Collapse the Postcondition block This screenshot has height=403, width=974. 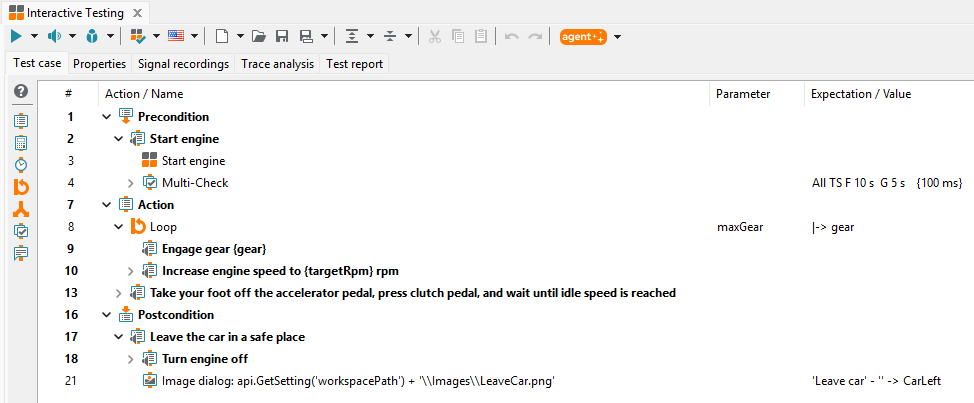(x=106, y=315)
